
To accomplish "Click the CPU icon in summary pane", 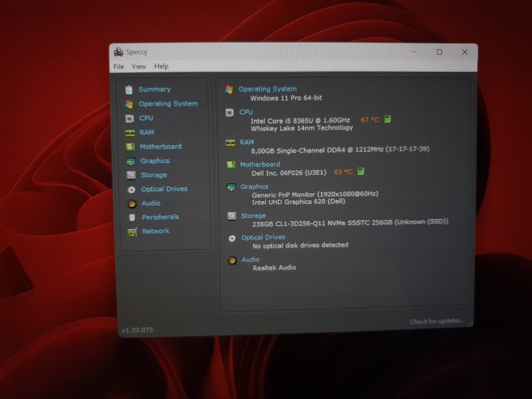I will [229, 112].
